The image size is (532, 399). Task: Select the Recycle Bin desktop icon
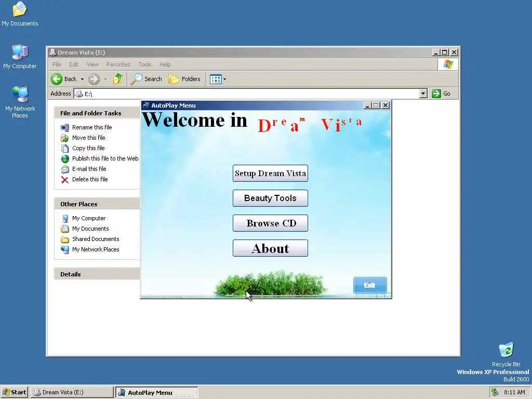click(x=506, y=354)
